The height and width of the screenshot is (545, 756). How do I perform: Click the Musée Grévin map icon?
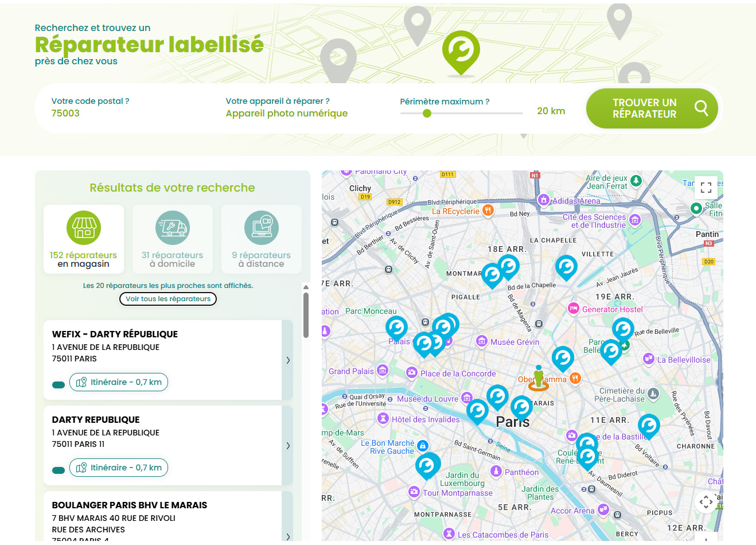click(x=482, y=341)
